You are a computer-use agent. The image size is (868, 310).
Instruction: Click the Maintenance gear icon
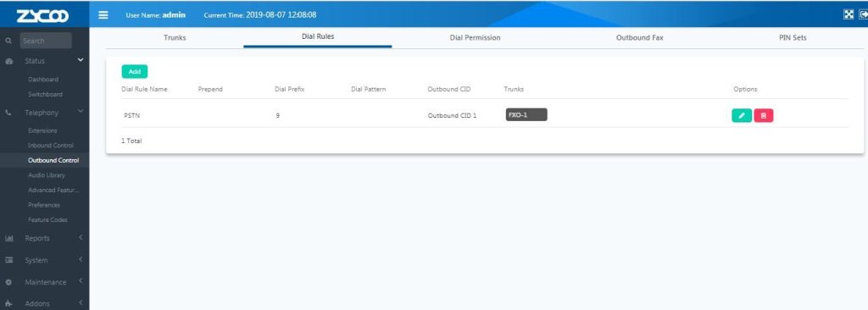[x=8, y=282]
